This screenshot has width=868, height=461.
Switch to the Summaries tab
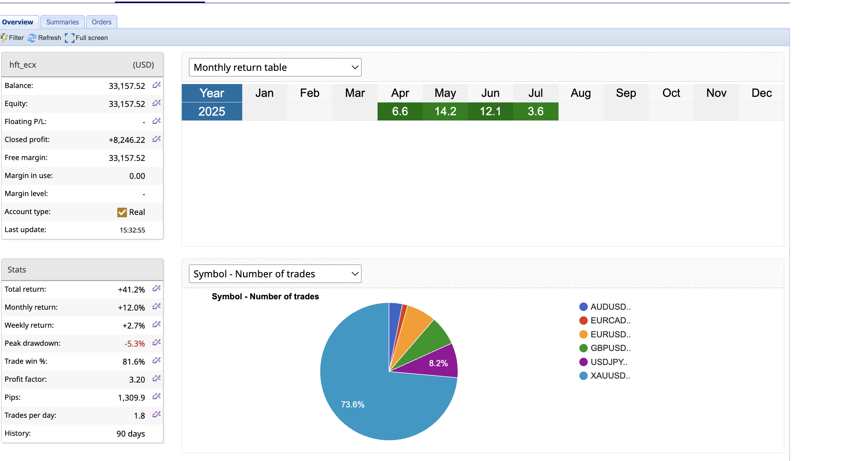pyautogui.click(x=62, y=22)
